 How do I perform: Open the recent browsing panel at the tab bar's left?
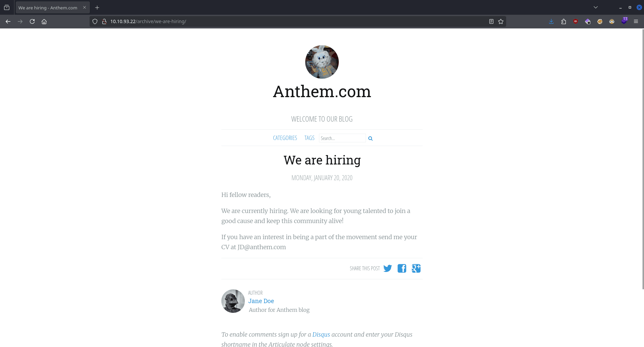pyautogui.click(x=7, y=7)
